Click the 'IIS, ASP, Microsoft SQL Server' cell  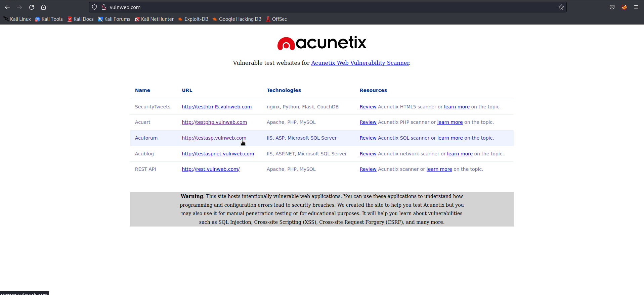pyautogui.click(x=302, y=138)
